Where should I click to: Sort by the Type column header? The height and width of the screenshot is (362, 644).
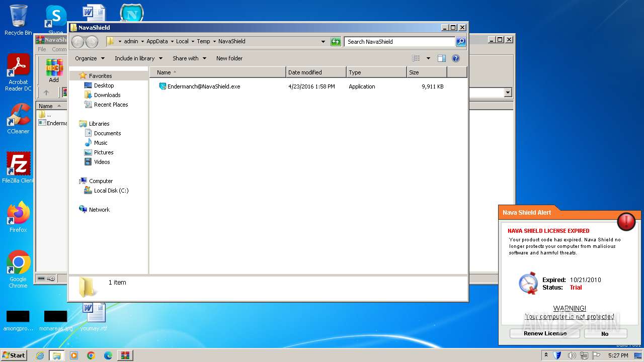point(376,72)
